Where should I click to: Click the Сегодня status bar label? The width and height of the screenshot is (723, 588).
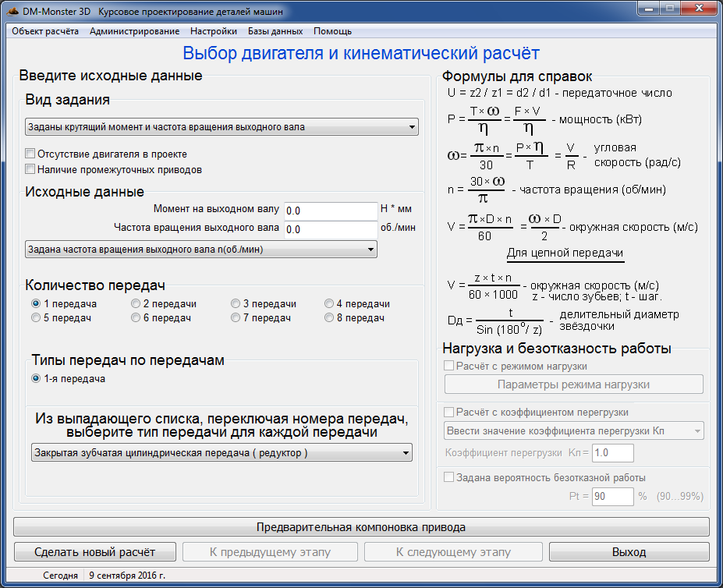pos(60,576)
